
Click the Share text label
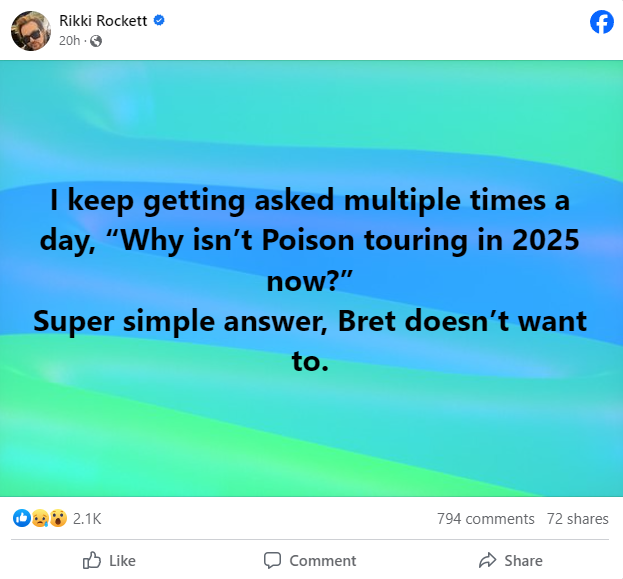(523, 560)
